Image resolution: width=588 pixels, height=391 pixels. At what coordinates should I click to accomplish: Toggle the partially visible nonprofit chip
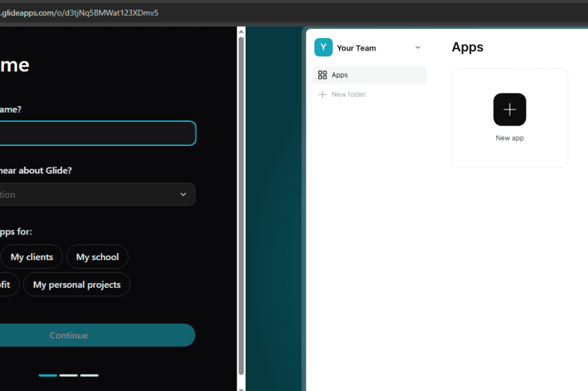tap(7, 284)
